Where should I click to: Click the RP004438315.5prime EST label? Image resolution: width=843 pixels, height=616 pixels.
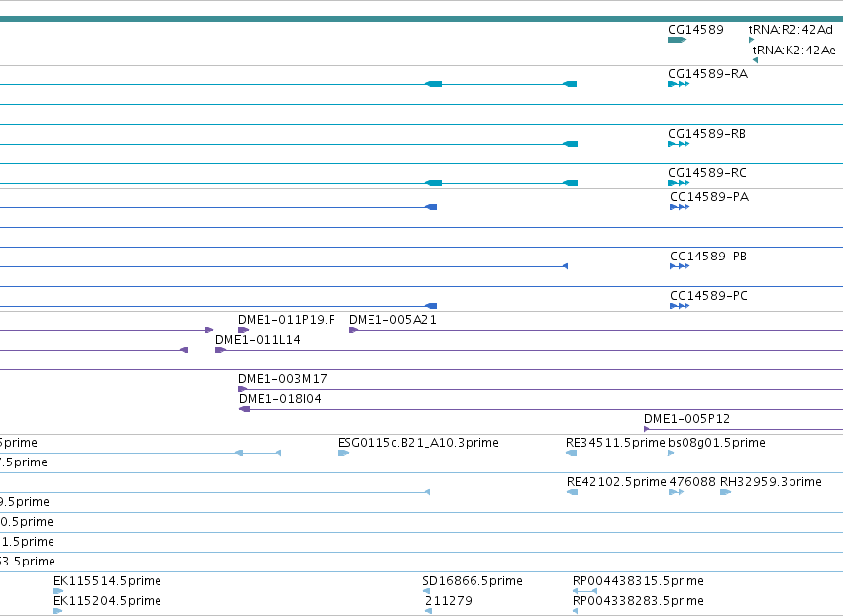(x=638, y=581)
